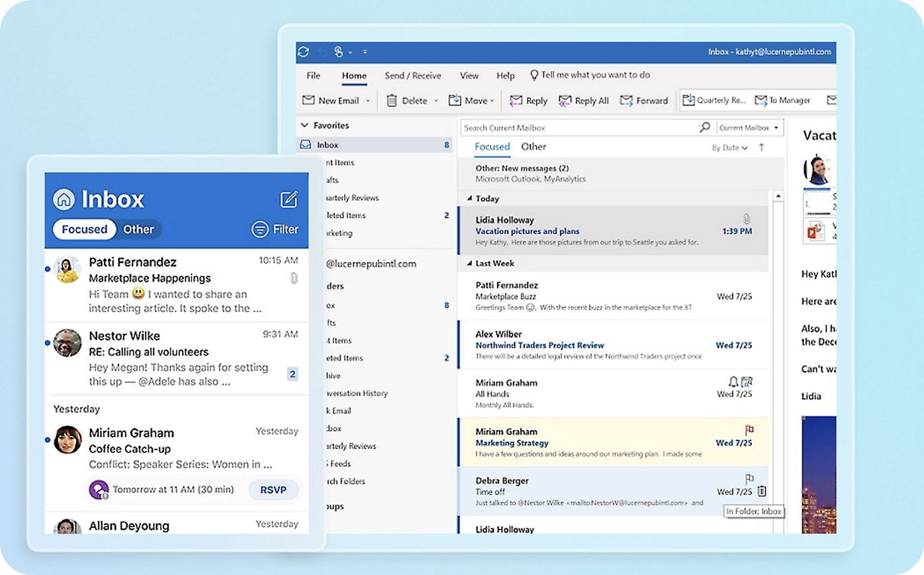This screenshot has width=924, height=575.
Task: Click Patti Fernandez avatar in mobile inbox
Action: click(x=68, y=269)
